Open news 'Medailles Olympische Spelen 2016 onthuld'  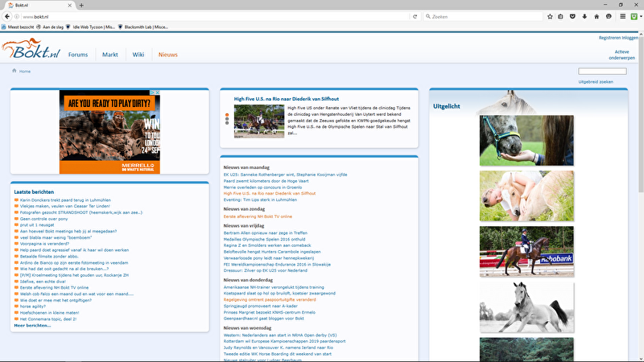click(x=265, y=239)
